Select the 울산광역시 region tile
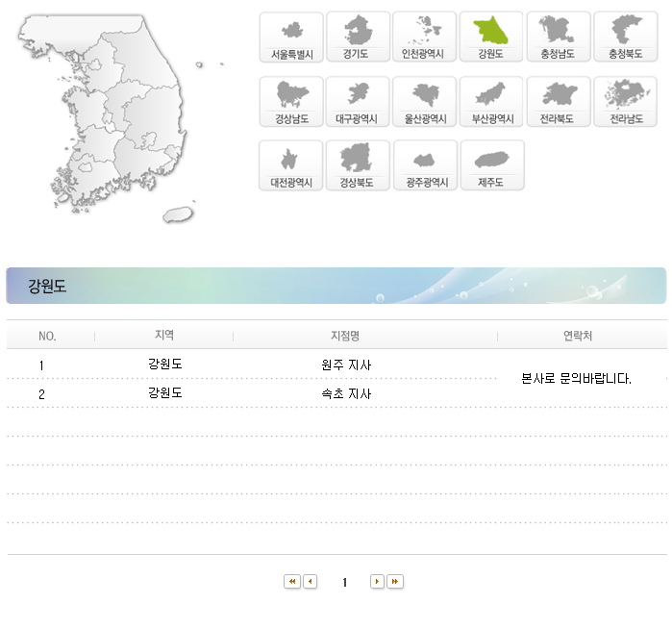 425,102
